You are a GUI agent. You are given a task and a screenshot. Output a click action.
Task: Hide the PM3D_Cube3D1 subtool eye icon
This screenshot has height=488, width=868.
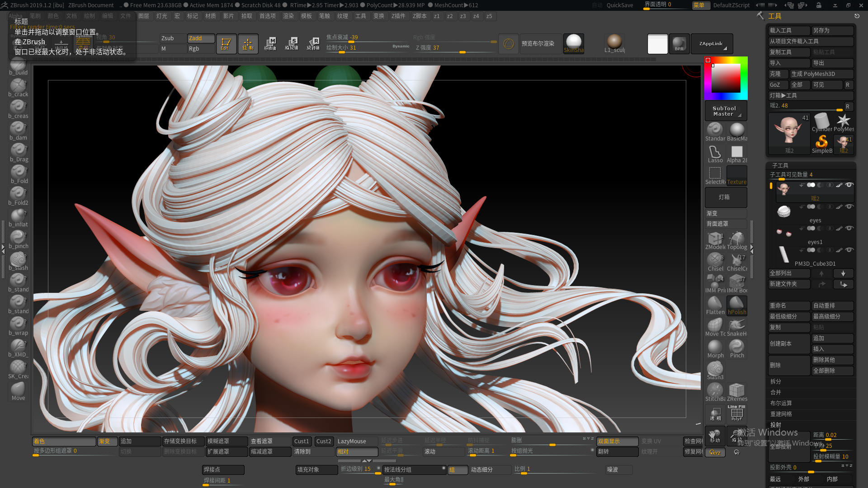(849, 250)
